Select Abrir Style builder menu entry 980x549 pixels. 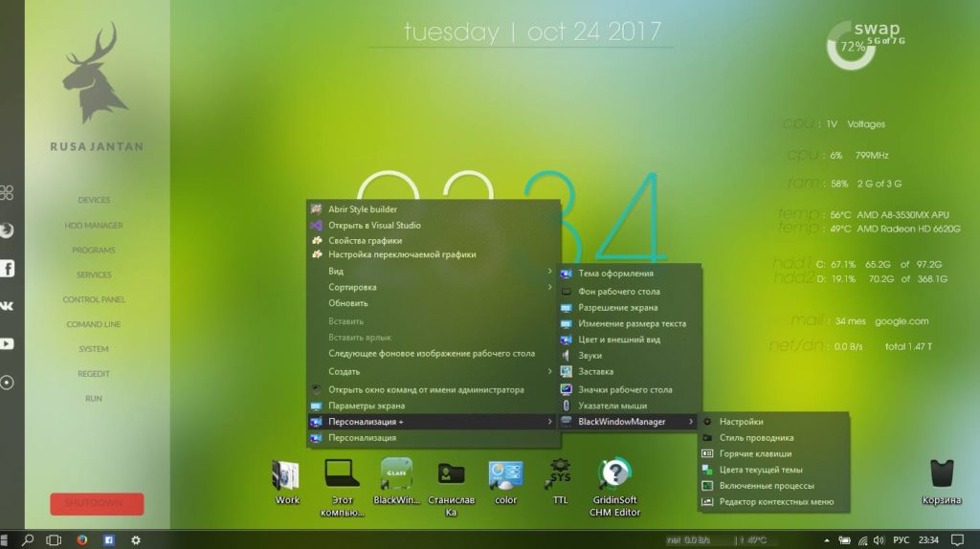[434, 209]
